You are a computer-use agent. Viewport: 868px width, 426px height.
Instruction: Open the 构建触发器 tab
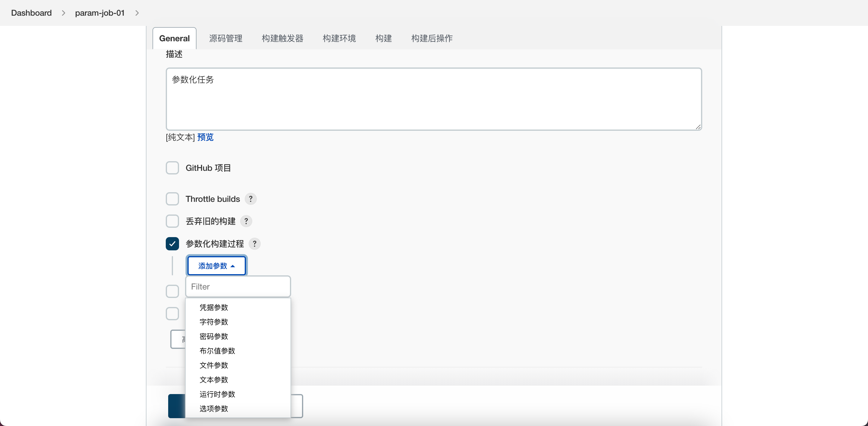(282, 38)
